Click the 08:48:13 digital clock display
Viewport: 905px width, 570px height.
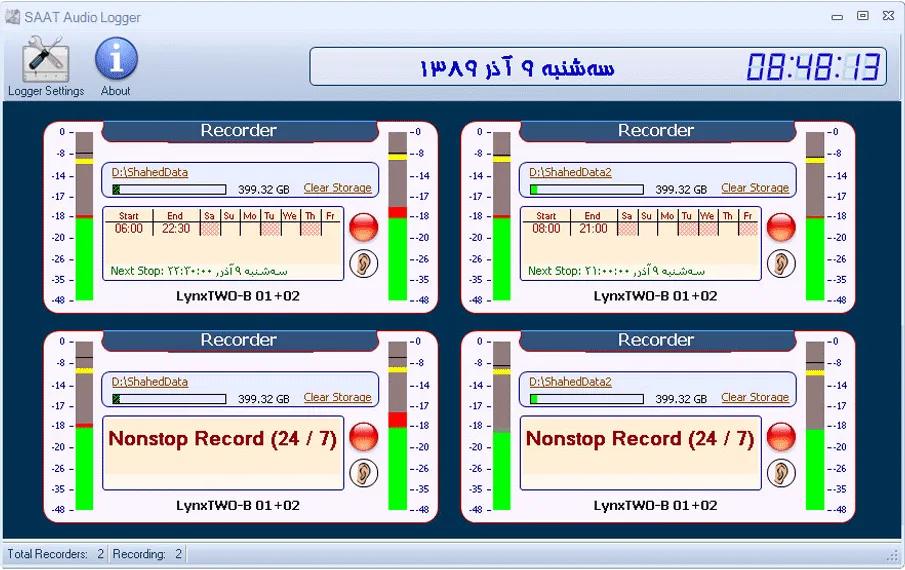pos(813,67)
